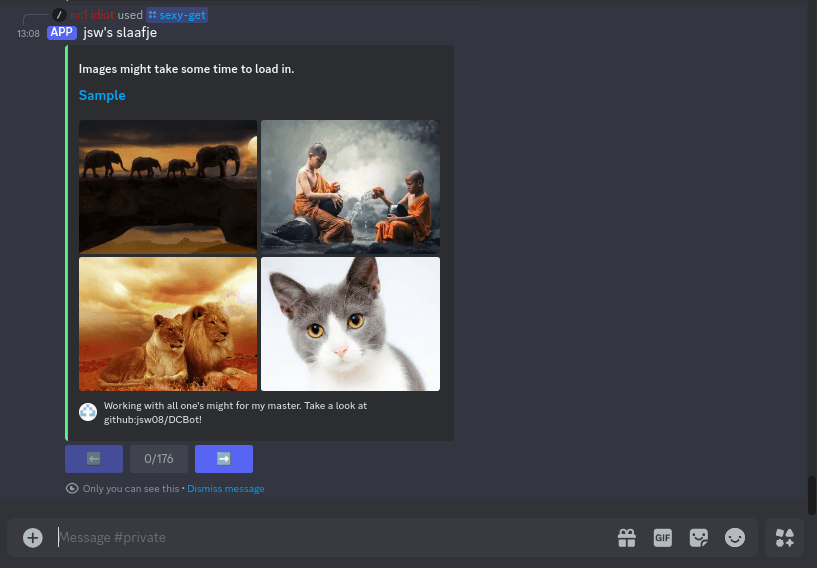The width and height of the screenshot is (817, 568).
Task: Click the eye icon next to visibility notice
Action: [72, 489]
